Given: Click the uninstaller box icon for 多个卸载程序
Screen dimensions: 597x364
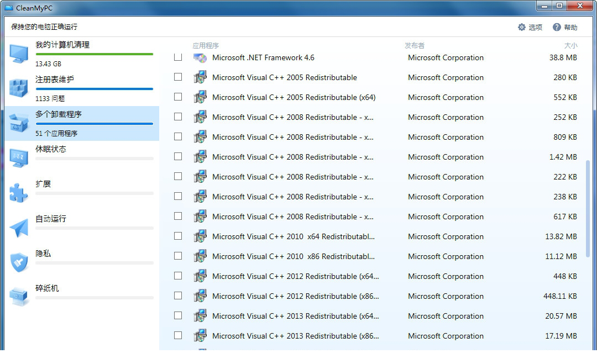Looking at the screenshot, I should [x=19, y=123].
